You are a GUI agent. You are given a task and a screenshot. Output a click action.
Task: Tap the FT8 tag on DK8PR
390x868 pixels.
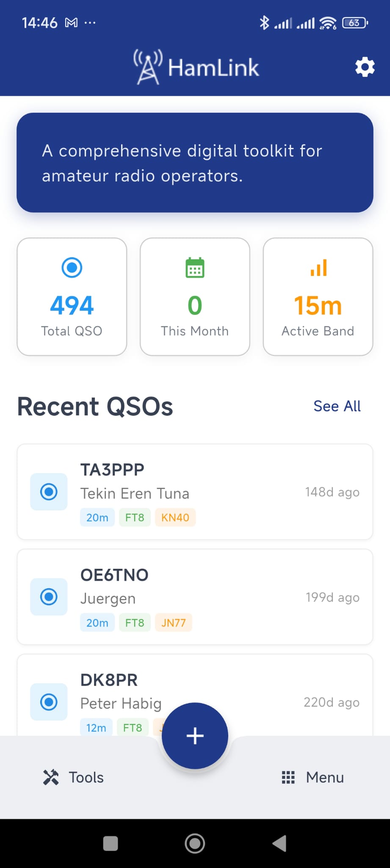point(133,727)
